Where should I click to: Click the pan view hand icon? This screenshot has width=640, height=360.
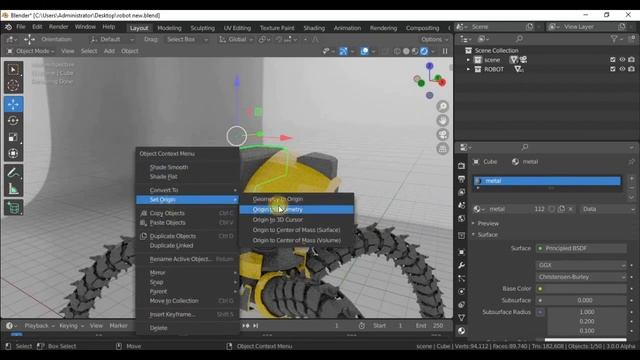point(442,120)
